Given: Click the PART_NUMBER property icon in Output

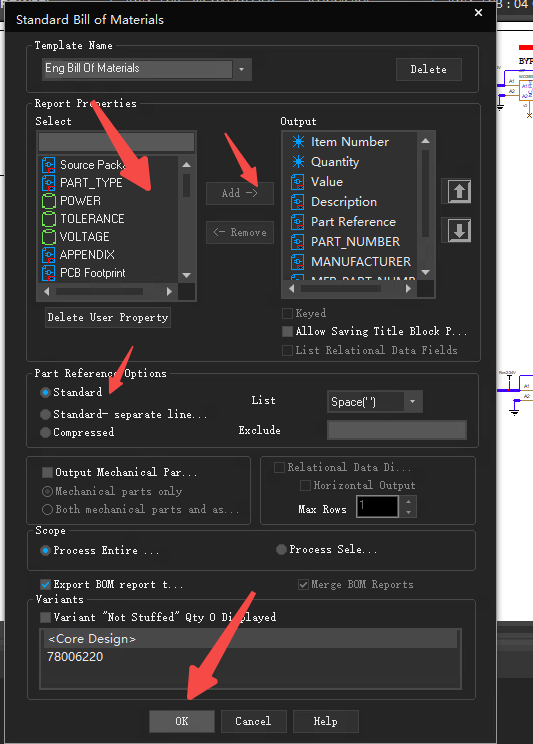Looking at the screenshot, I should (298, 242).
